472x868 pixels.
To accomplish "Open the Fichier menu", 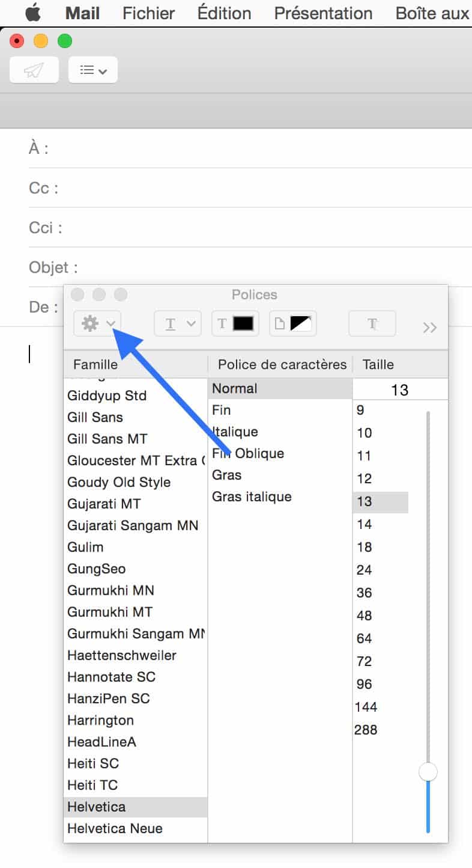I will pyautogui.click(x=148, y=13).
